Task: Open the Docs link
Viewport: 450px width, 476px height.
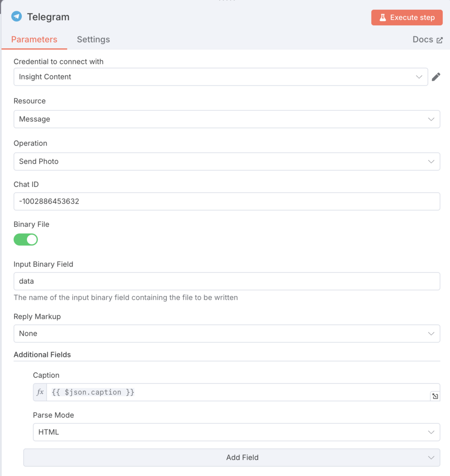Action: 423,40
